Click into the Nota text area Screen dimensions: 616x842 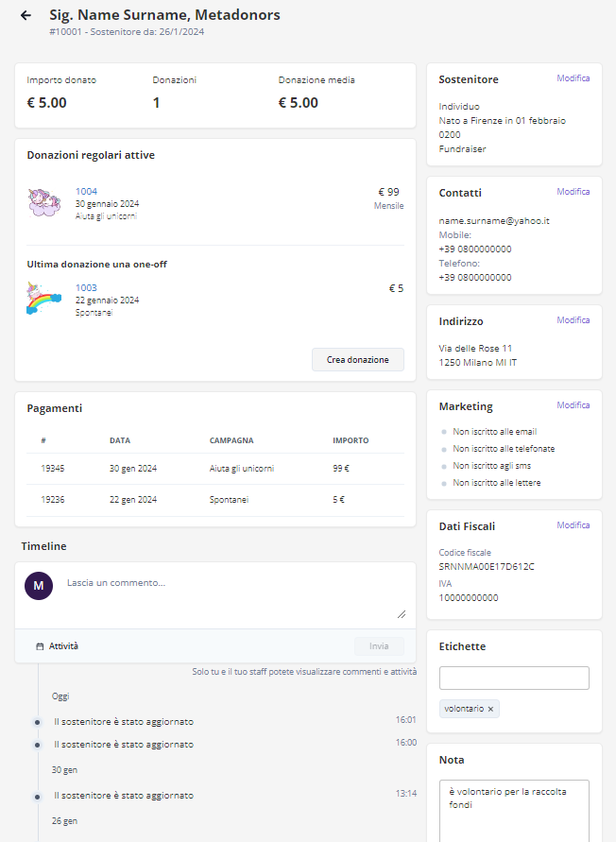(514, 808)
